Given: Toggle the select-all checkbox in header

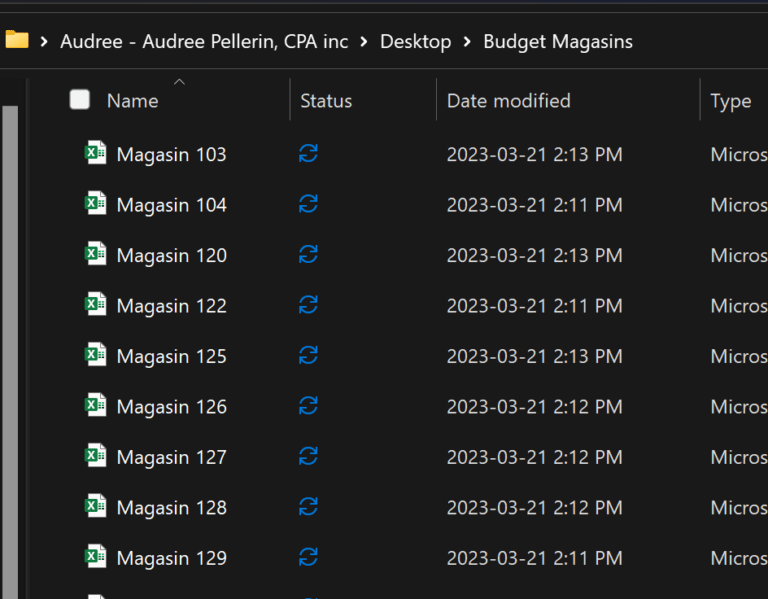Looking at the screenshot, I should coord(80,100).
